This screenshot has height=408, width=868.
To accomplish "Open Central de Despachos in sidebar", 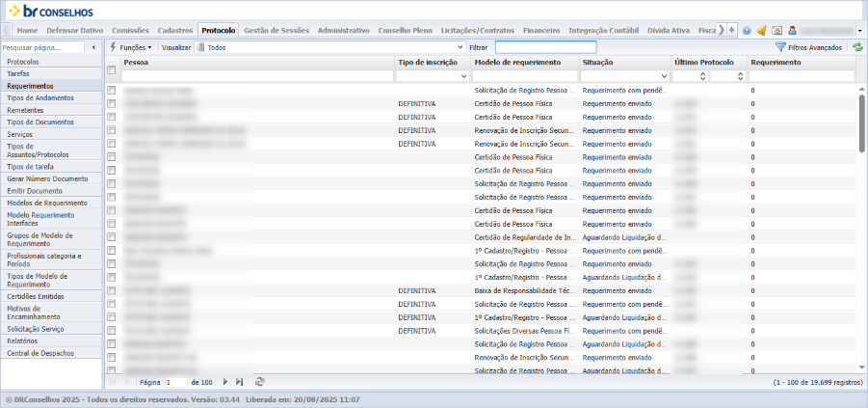I will point(51,353).
